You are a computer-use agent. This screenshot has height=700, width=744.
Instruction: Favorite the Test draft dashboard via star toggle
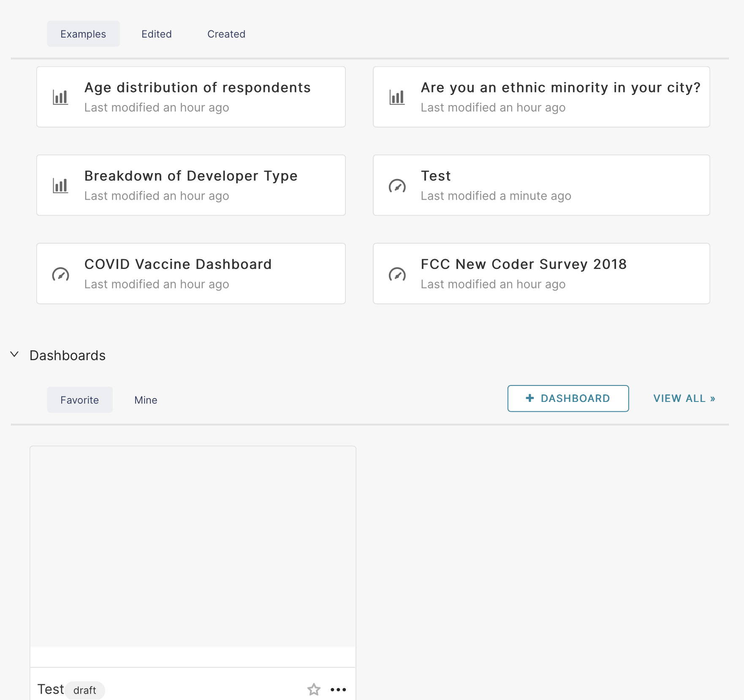pyautogui.click(x=314, y=689)
